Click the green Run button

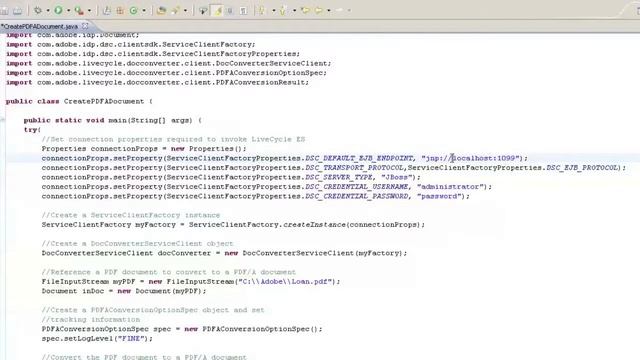[58, 10]
